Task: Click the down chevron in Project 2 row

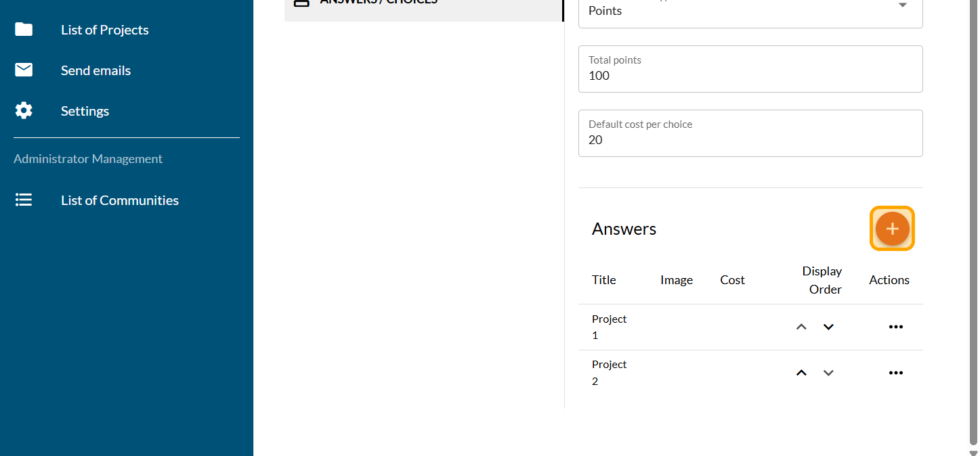Action: click(x=828, y=373)
